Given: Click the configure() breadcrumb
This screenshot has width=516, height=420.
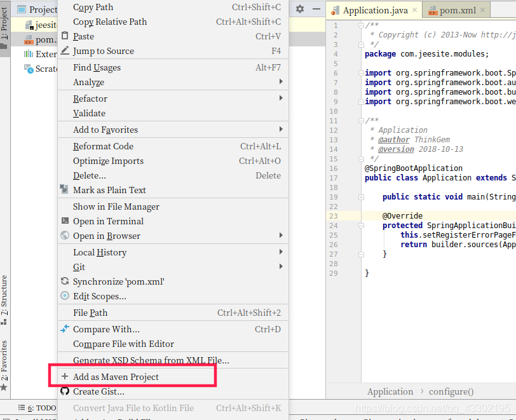Looking at the screenshot, I should coord(451,391).
